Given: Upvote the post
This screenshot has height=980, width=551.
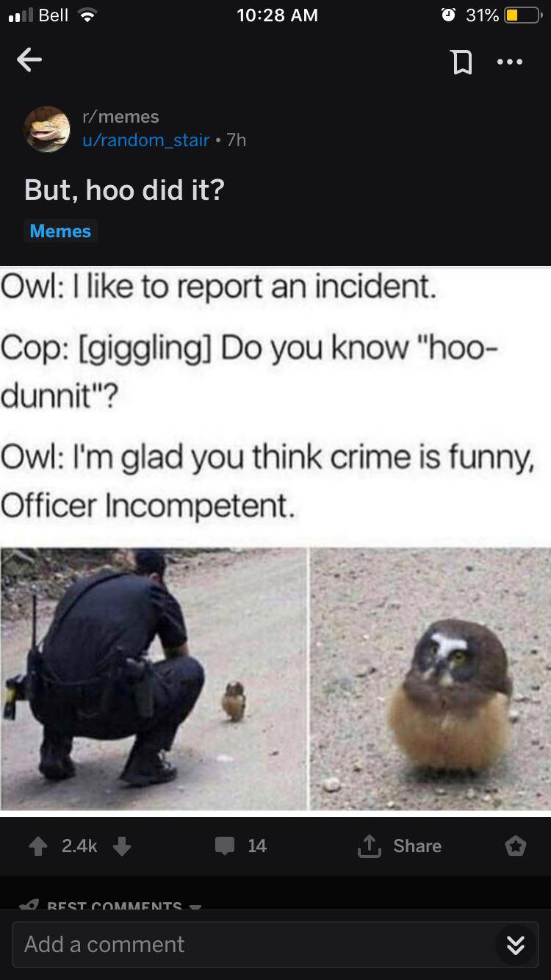Looking at the screenshot, I should click(38, 846).
